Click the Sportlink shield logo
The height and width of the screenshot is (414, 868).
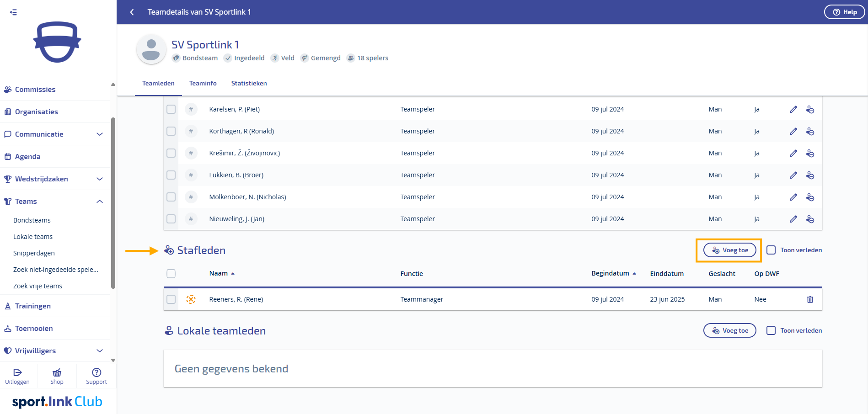57,42
